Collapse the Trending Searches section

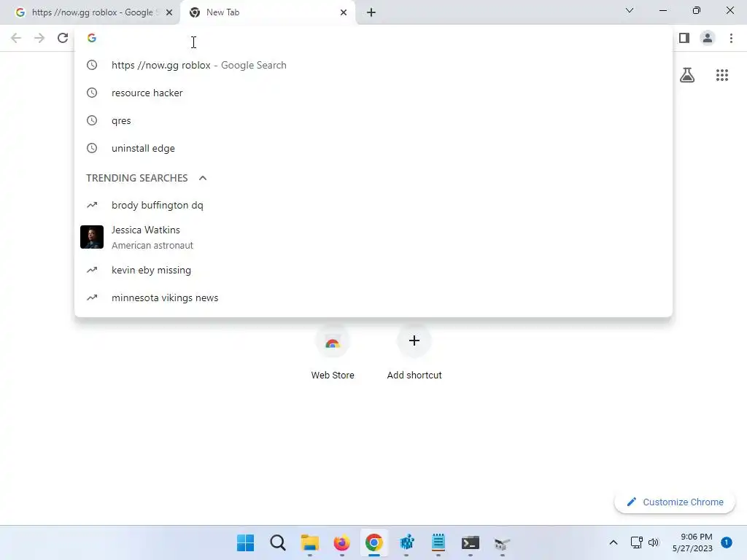pos(203,178)
